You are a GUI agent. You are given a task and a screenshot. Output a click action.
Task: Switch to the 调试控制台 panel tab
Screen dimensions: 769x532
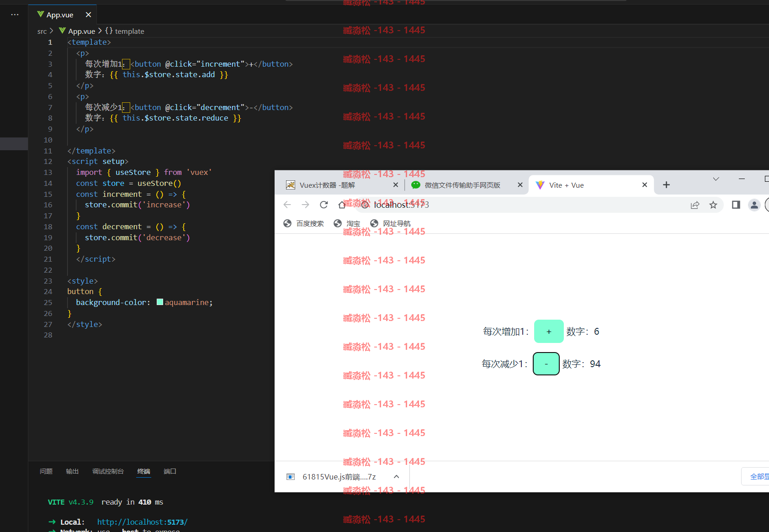(x=108, y=471)
